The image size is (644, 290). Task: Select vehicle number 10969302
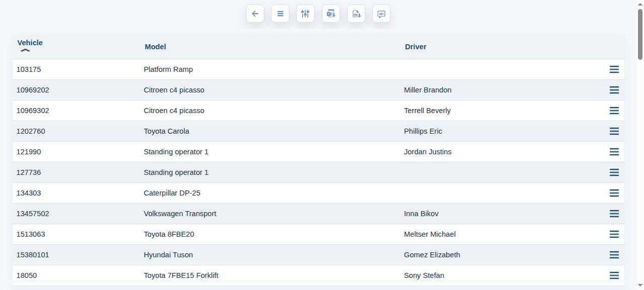[x=33, y=111]
